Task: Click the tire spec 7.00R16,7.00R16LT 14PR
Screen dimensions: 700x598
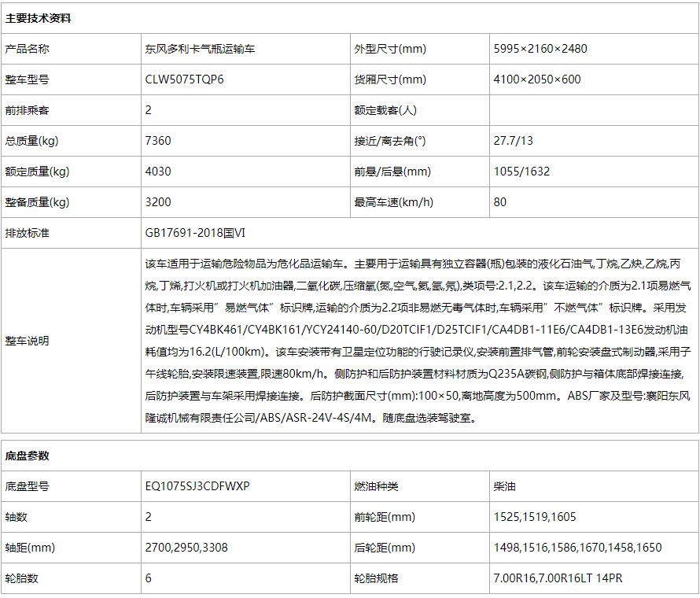Action: pos(558,578)
